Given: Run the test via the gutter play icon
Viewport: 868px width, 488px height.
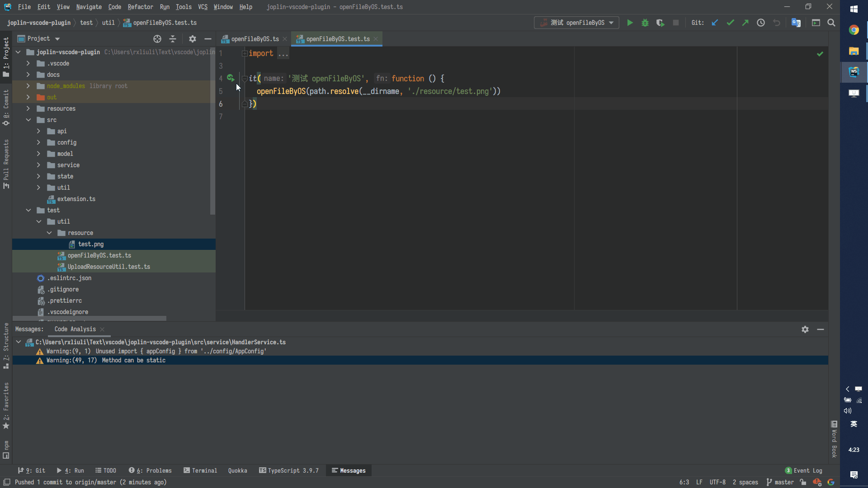Looking at the screenshot, I should (231, 78).
